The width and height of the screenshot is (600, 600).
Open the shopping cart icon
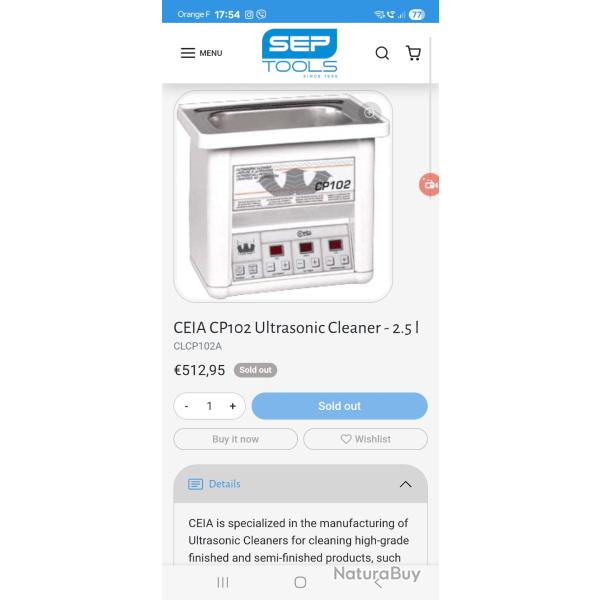(x=413, y=53)
